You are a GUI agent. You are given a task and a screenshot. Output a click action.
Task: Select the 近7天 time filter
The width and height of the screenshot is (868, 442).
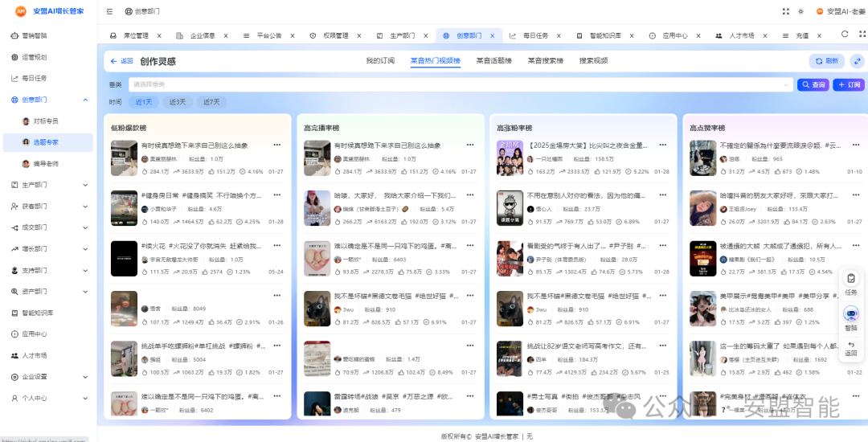(211, 102)
